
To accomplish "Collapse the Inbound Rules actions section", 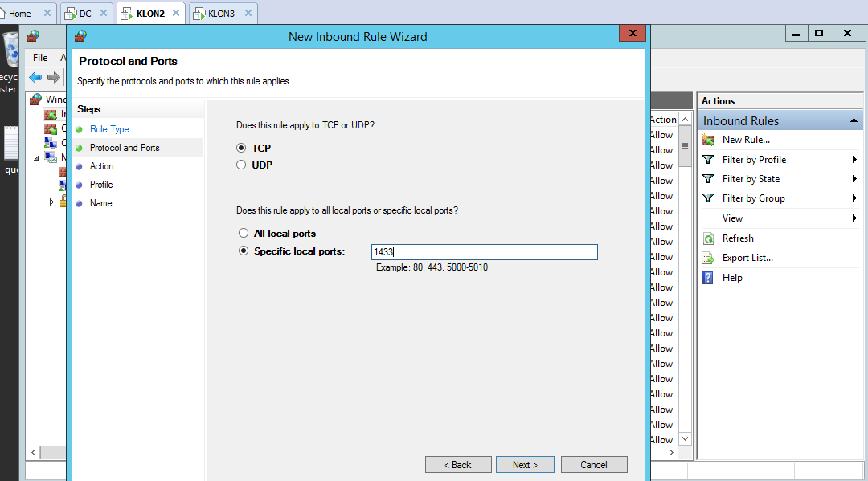I will (x=854, y=121).
